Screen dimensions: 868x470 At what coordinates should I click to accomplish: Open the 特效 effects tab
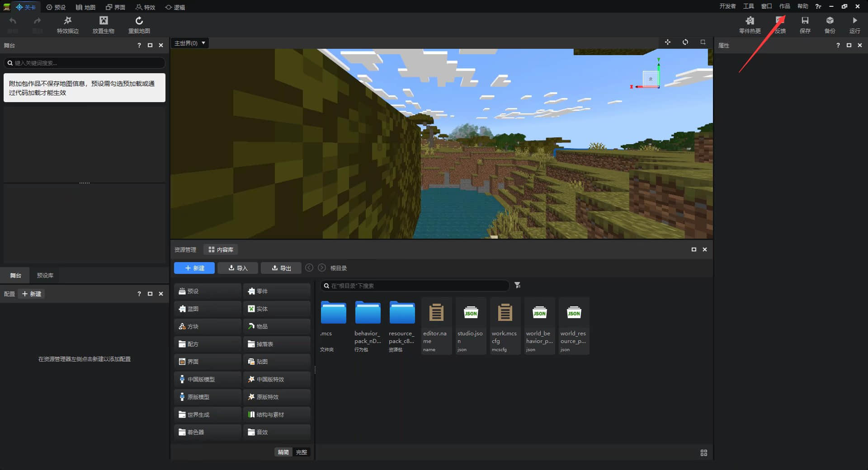pos(145,7)
